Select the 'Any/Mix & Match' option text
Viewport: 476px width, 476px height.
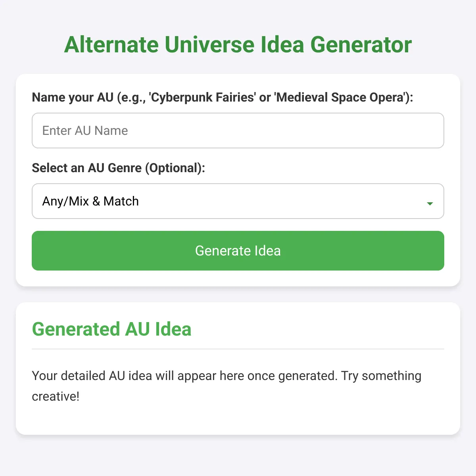tap(90, 201)
